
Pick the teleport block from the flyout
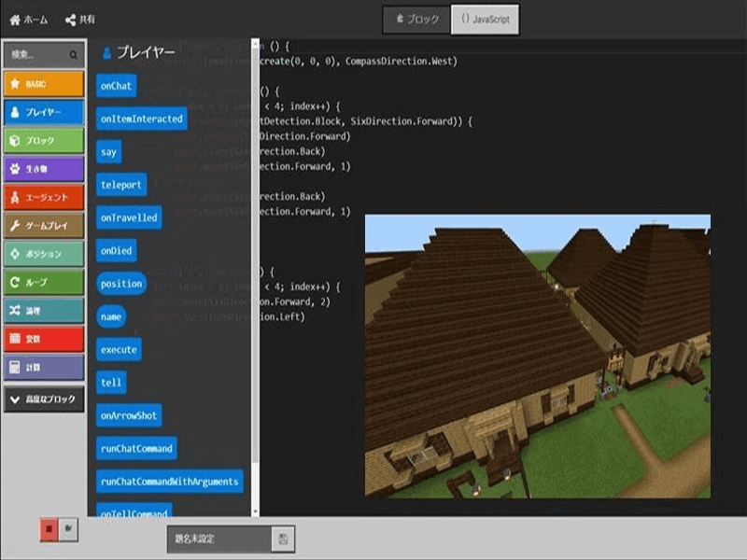point(121,184)
